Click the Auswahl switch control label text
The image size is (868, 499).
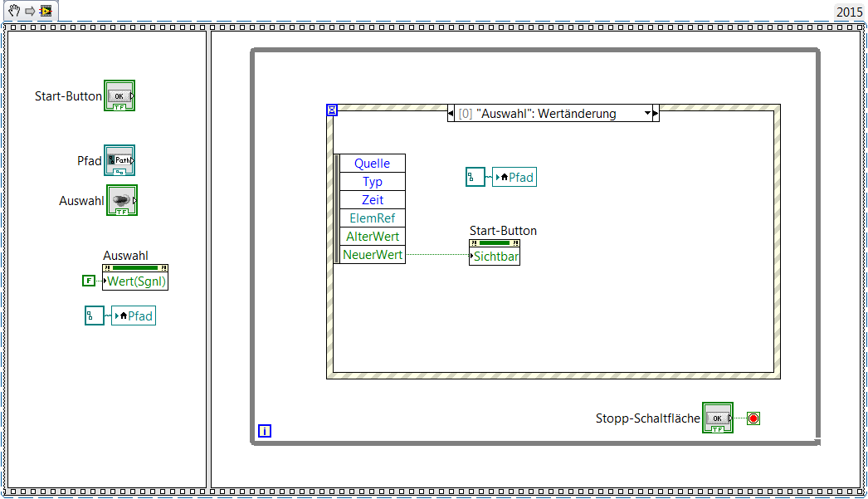pos(81,200)
